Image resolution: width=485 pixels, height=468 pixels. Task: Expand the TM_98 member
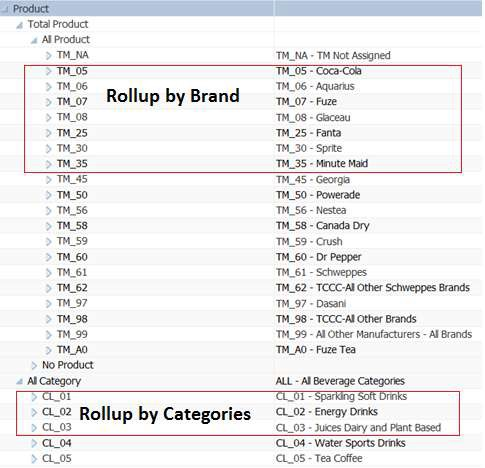pos(49,319)
